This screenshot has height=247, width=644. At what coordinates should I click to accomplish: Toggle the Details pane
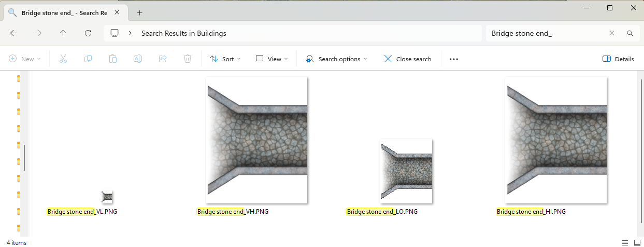click(x=618, y=59)
